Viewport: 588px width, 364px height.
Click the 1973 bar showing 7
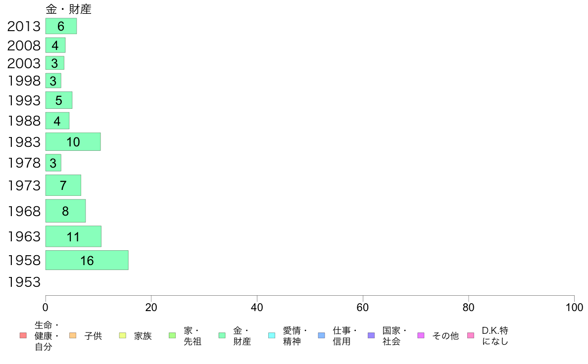click(x=63, y=185)
